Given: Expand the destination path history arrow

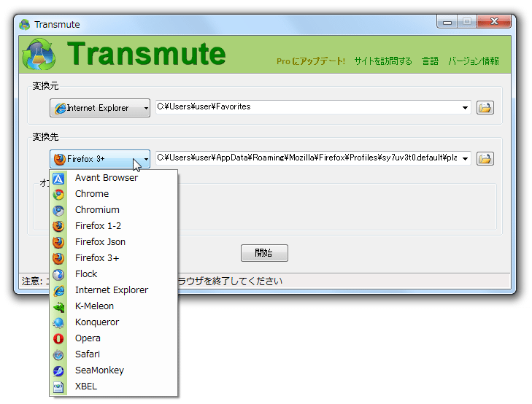Looking at the screenshot, I should pyautogui.click(x=465, y=159).
